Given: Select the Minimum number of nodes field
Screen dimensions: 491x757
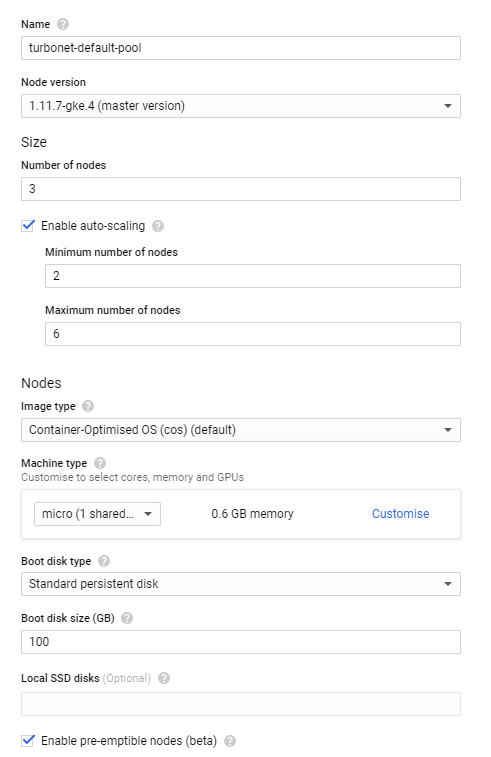Looking at the screenshot, I should pyautogui.click(x=253, y=276).
